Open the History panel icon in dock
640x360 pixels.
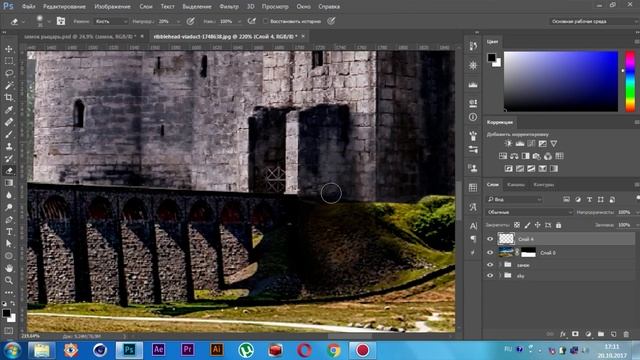473,46
